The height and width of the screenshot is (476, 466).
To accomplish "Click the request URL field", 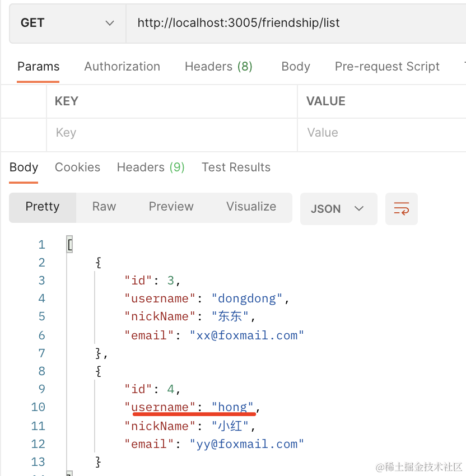I will point(297,23).
